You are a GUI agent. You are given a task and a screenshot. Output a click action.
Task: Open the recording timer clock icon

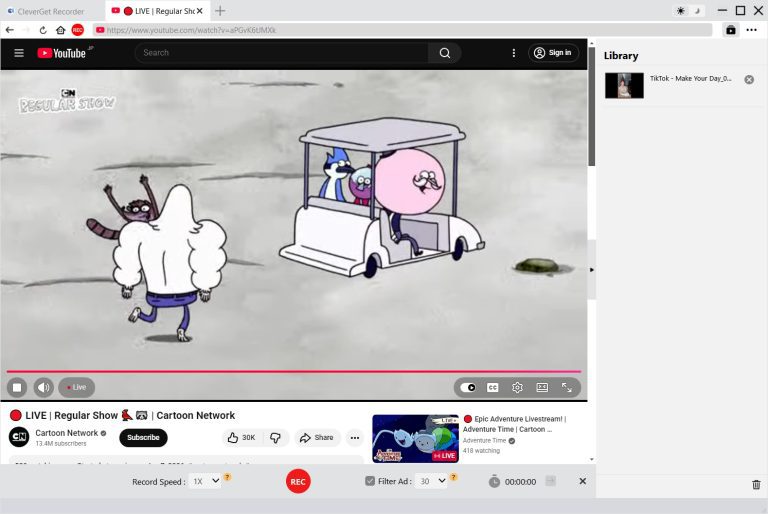click(x=494, y=482)
